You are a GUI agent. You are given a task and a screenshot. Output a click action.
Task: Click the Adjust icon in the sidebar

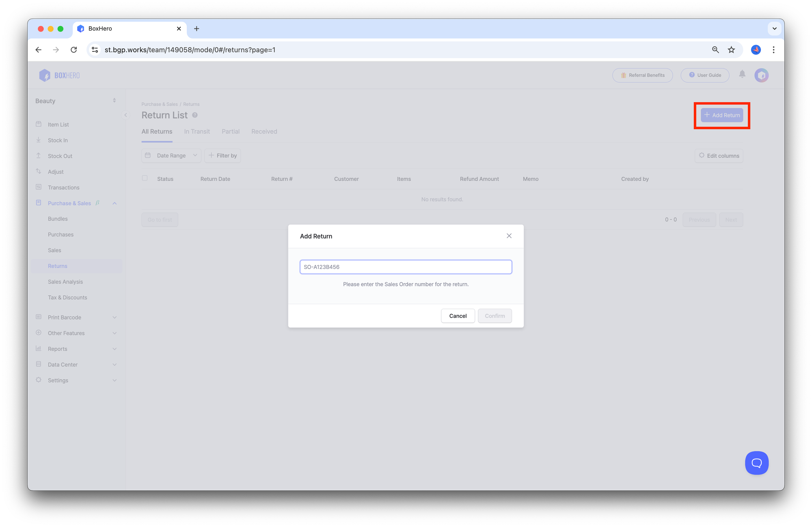point(39,171)
